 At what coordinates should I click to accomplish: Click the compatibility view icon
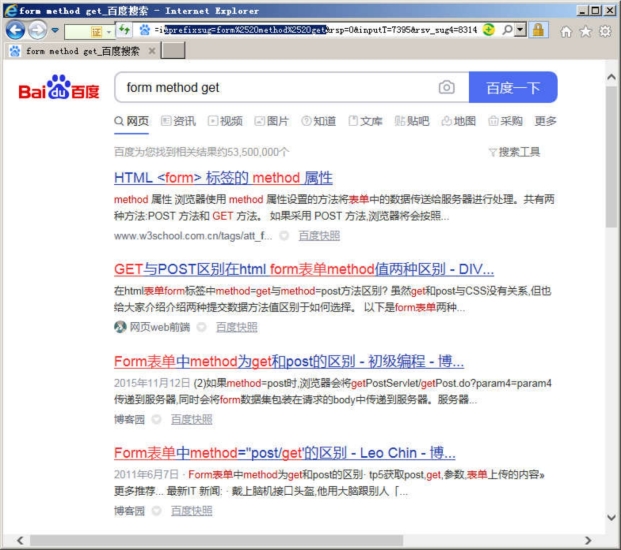tap(124, 30)
